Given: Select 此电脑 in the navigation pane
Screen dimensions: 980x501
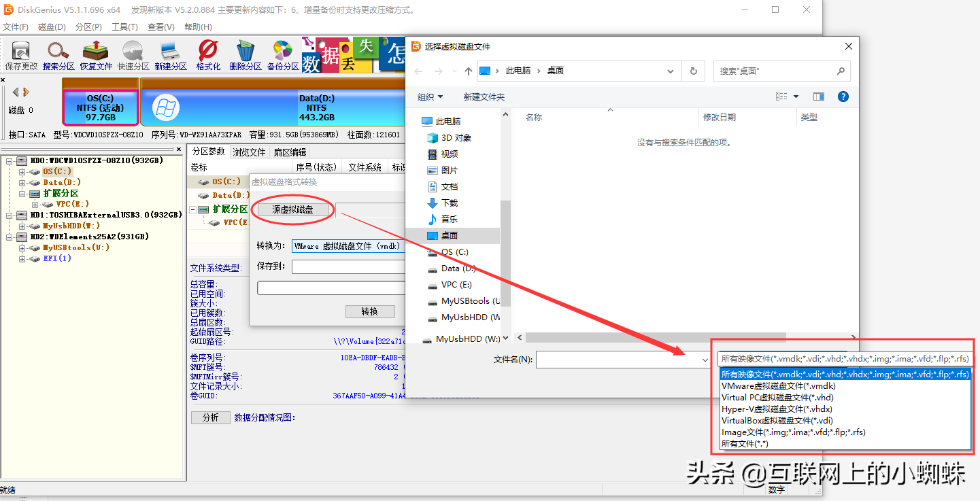Looking at the screenshot, I should coord(441,121).
